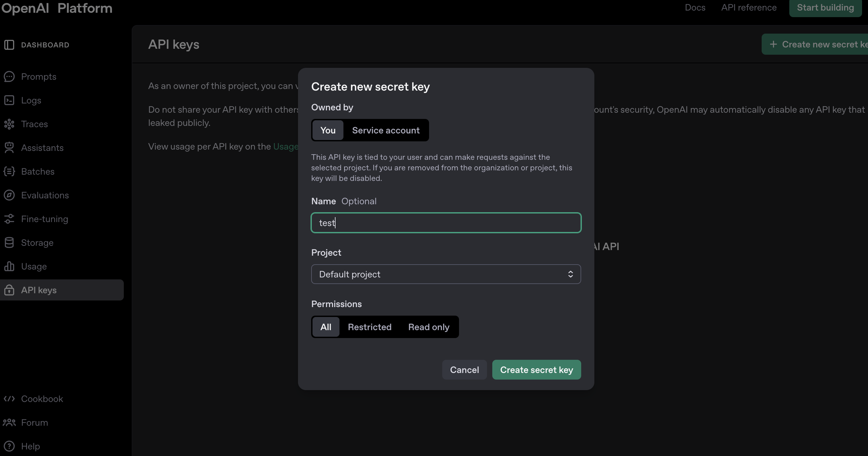Click the Fine-tuning sliders icon
Image resolution: width=868 pixels, height=456 pixels.
tap(9, 219)
